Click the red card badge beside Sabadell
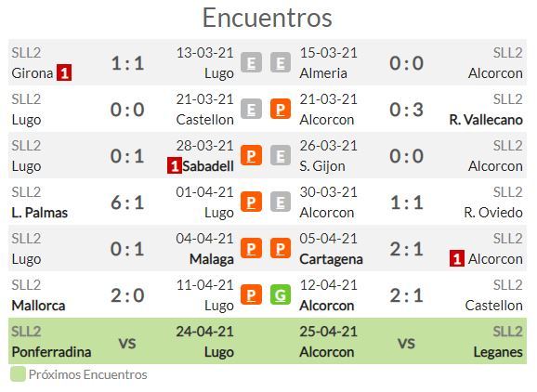This screenshot has height=392, width=537. [175, 165]
